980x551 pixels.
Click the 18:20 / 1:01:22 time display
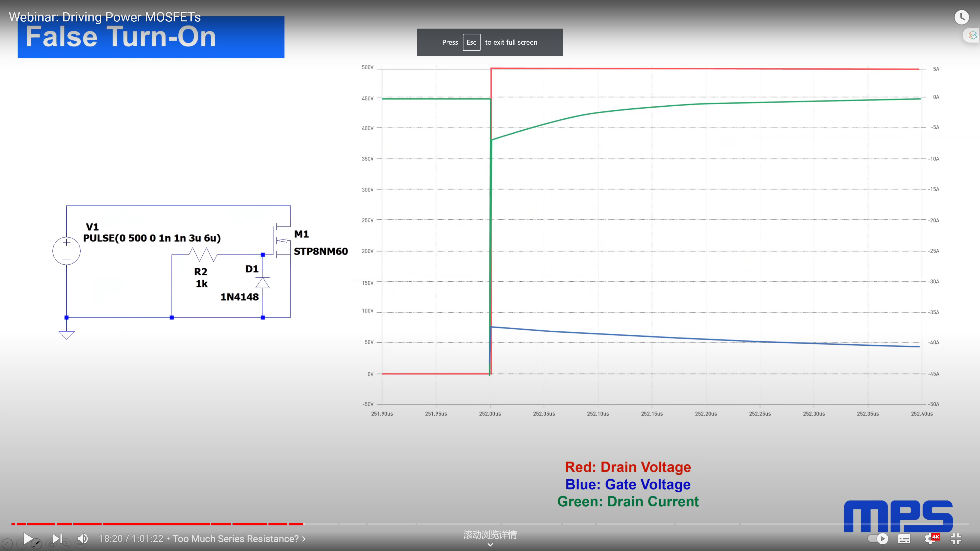click(x=131, y=539)
